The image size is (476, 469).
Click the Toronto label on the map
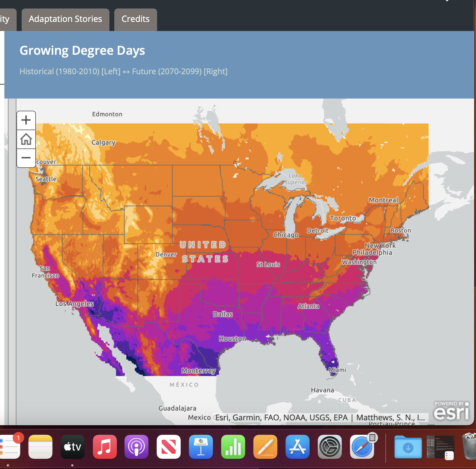343,218
